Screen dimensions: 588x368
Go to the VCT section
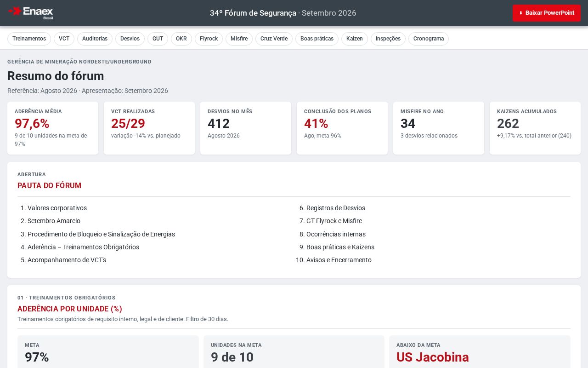click(64, 39)
